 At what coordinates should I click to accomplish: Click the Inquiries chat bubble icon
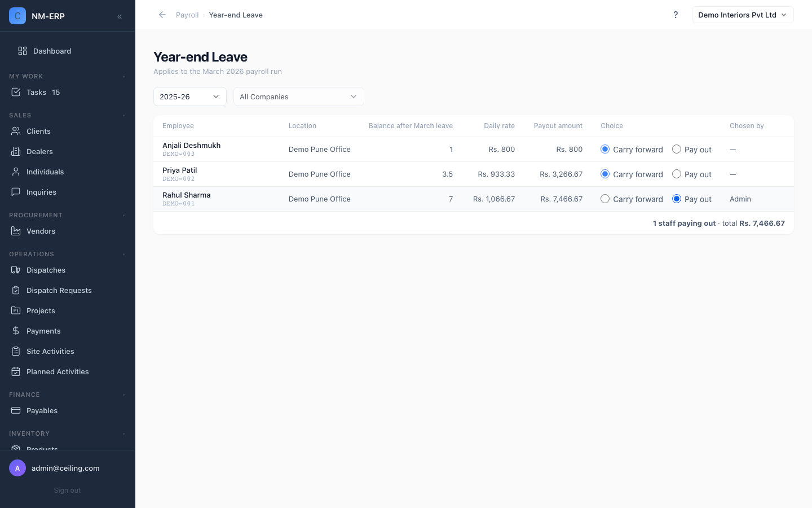(x=16, y=192)
